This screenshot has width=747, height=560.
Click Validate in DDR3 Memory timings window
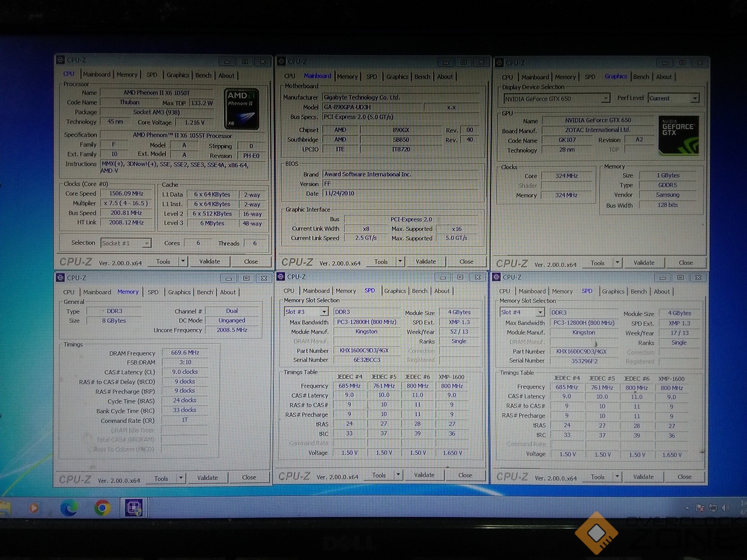(x=208, y=478)
